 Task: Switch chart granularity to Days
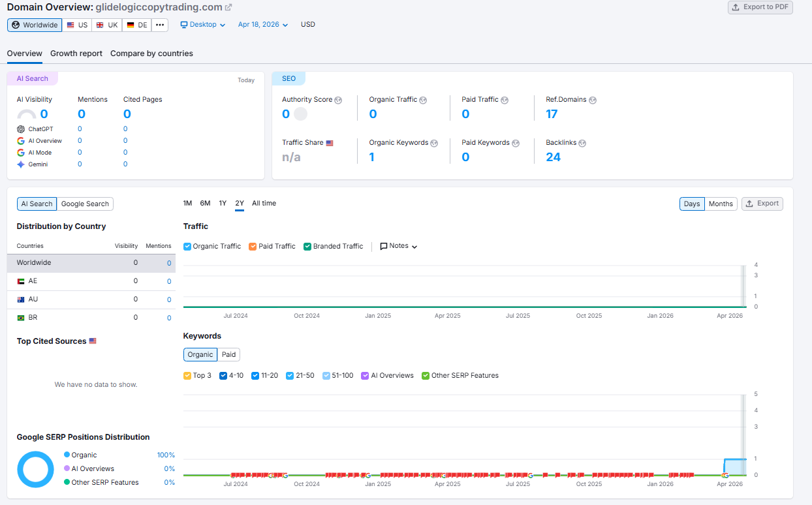(692, 204)
